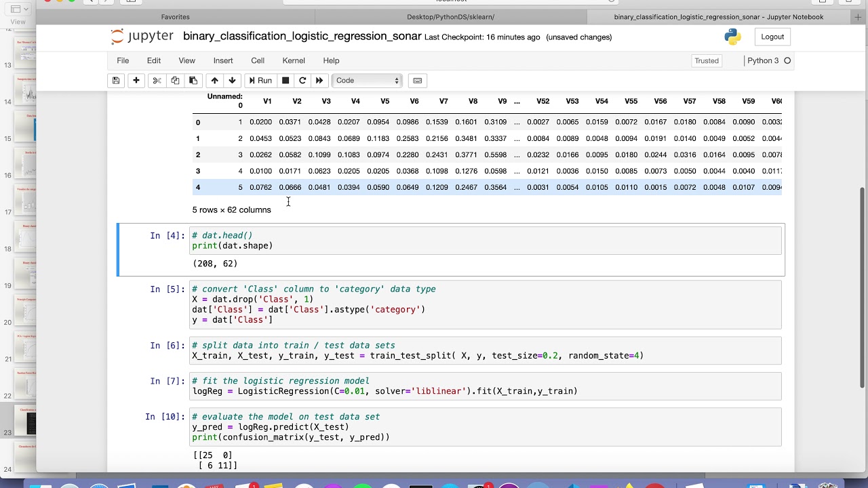This screenshot has width=868, height=488.
Task: Rename notebook by clicking its title
Action: click(x=302, y=37)
